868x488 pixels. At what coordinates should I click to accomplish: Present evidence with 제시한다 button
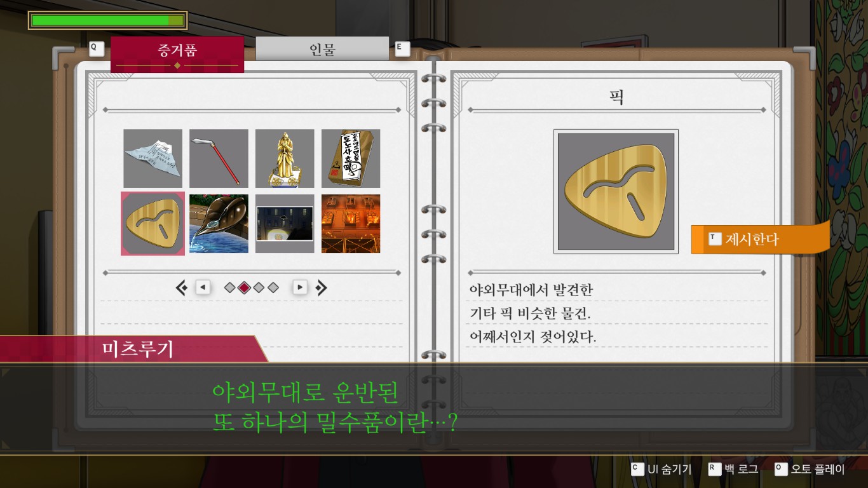tap(760, 239)
